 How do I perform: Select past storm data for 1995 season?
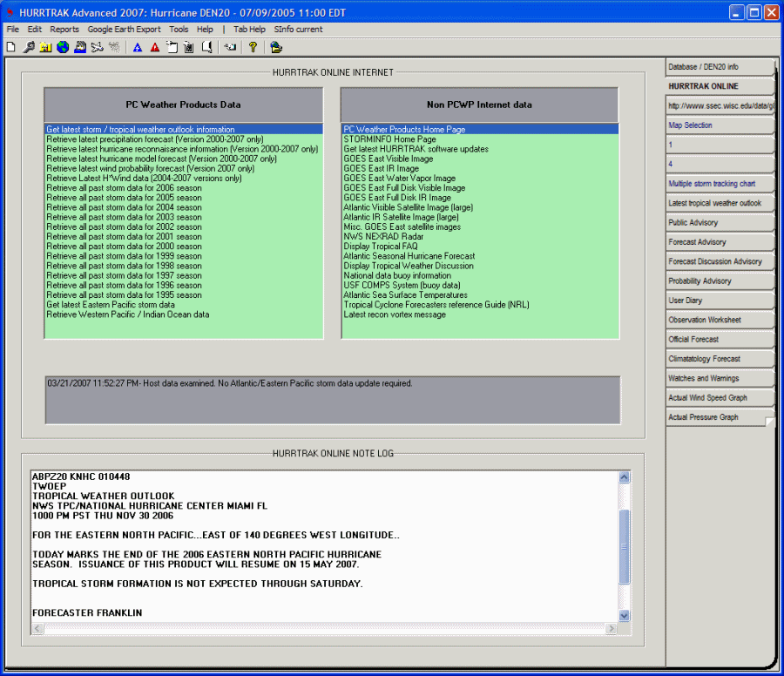coord(184,295)
